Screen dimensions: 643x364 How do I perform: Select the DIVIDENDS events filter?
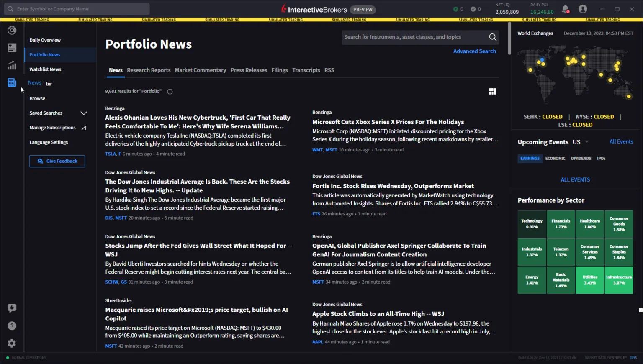coord(581,158)
